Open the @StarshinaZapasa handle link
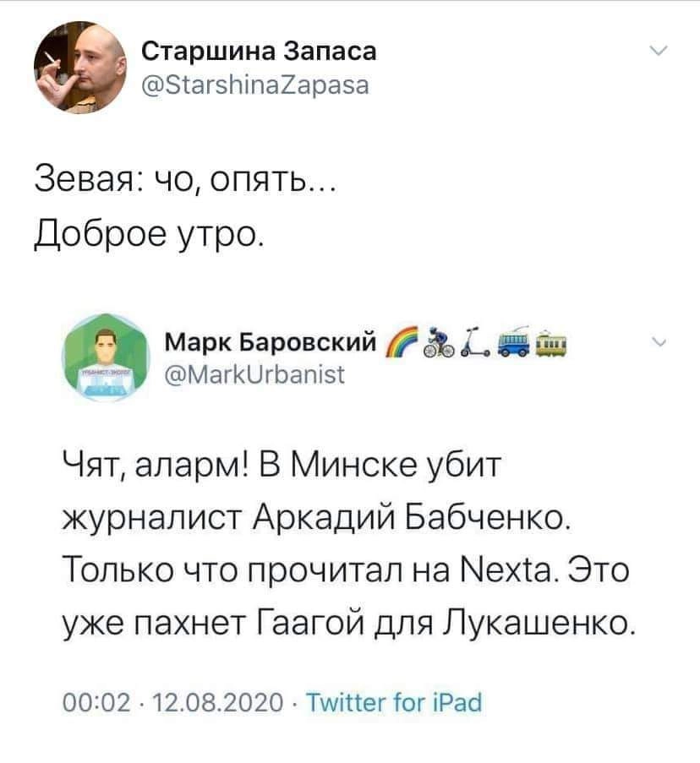Image resolution: width=700 pixels, height=763 pixels. pyautogui.click(x=253, y=84)
